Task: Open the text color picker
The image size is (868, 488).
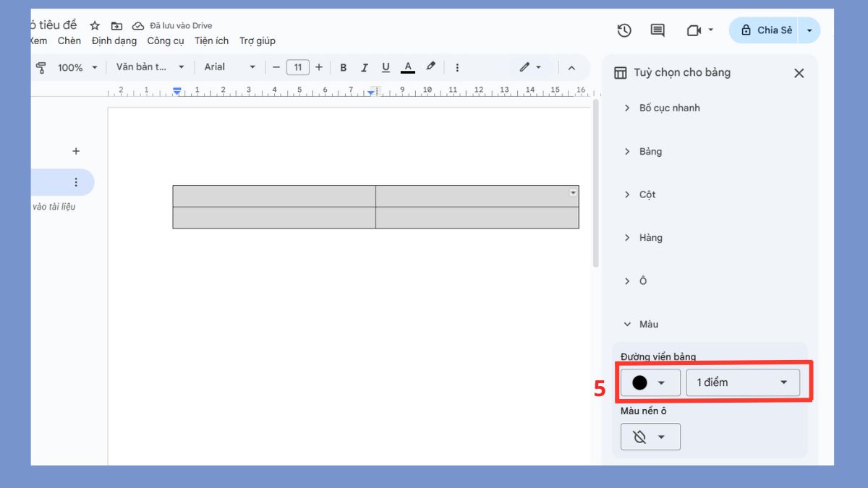Action: tap(408, 67)
